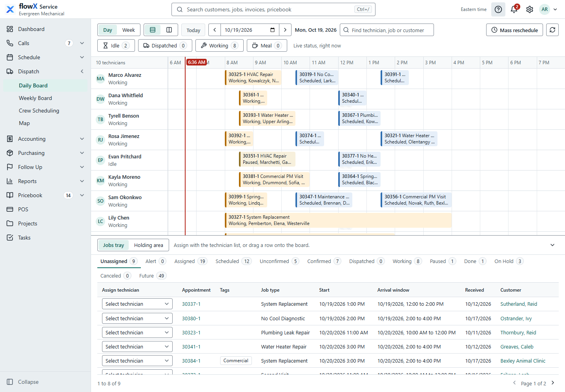Click Evan Pritchard EP avatar
The height and width of the screenshot is (392, 565).
point(100,160)
